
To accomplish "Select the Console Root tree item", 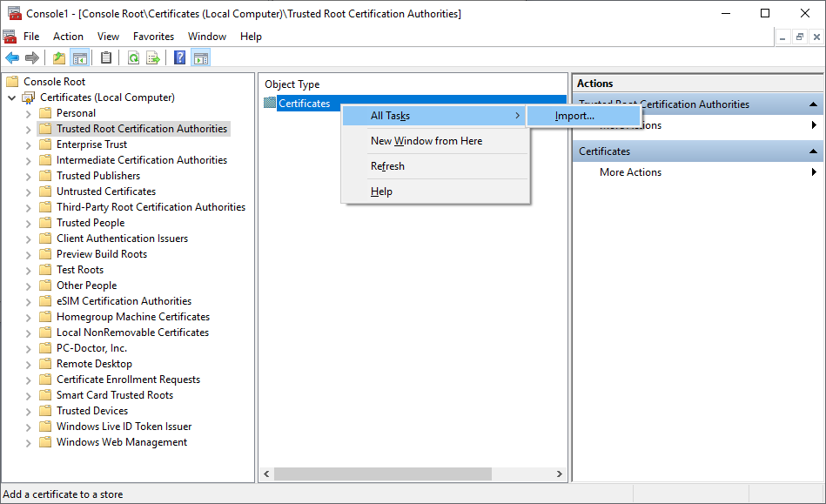I will point(54,82).
